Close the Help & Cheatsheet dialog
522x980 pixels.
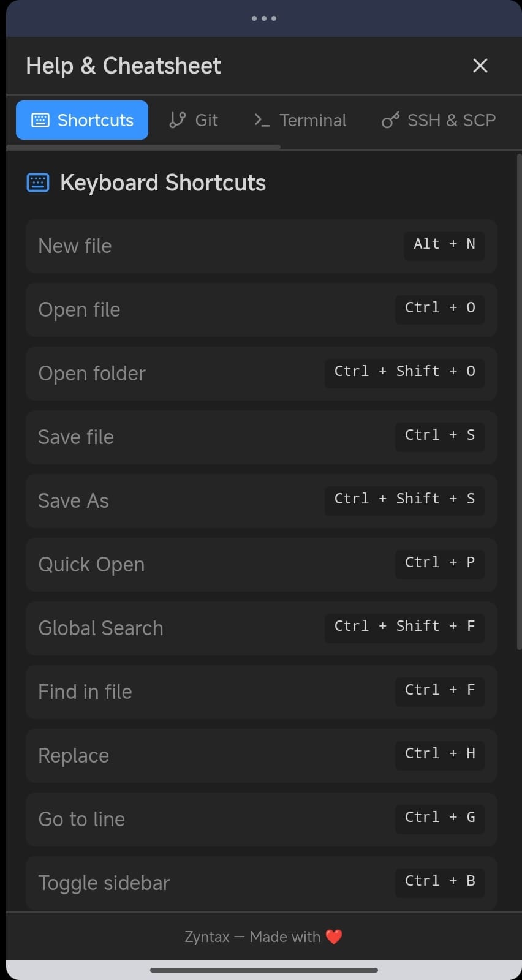[x=480, y=66]
